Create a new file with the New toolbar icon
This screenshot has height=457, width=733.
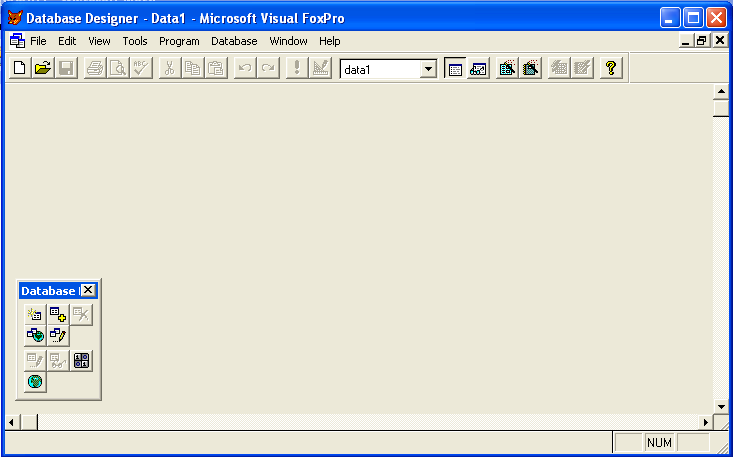(20, 69)
